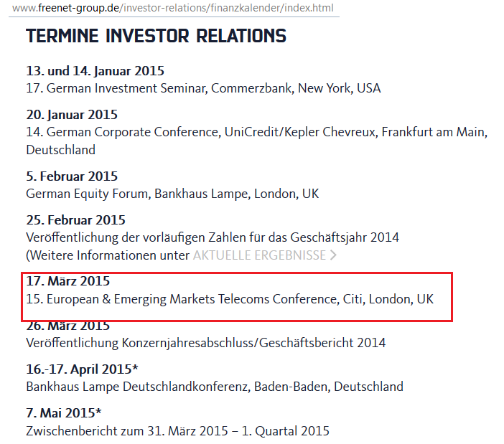The image size is (504, 444).
Task: Select the TERMINE INVESTOR RELATIONS heading
Action: [x=156, y=36]
